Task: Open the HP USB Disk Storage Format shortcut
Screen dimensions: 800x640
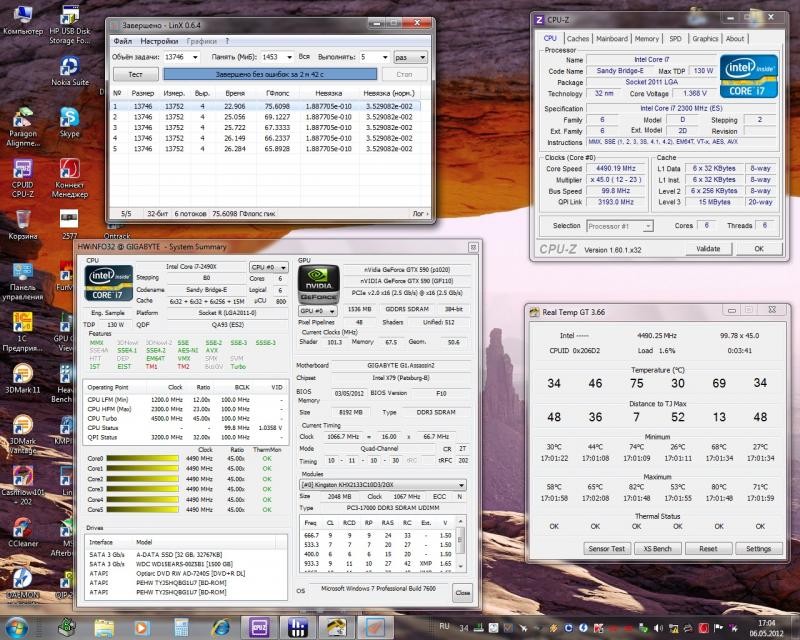Action: click(69, 24)
